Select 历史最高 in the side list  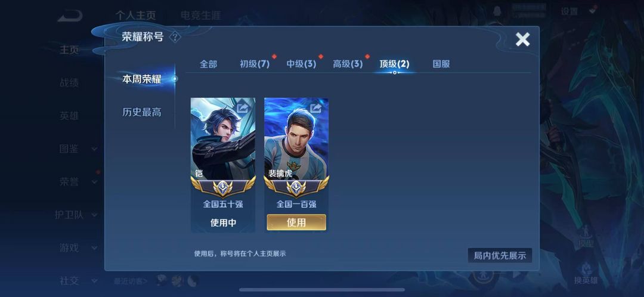click(142, 112)
